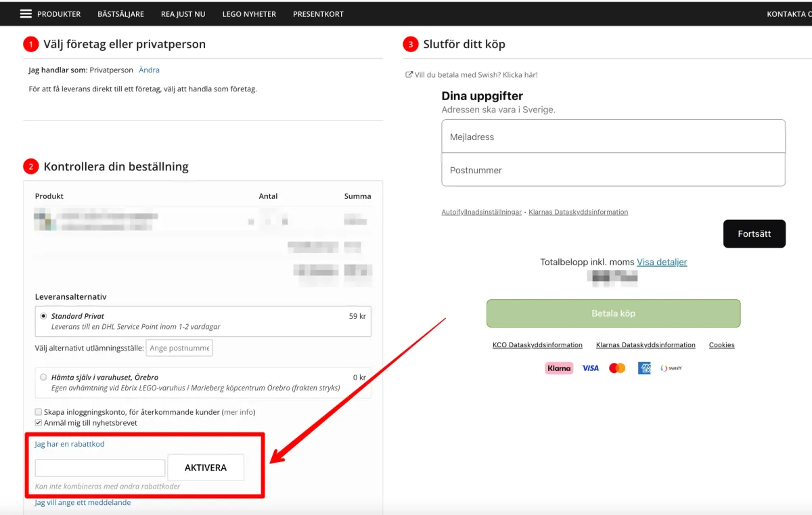
Task: Check Skapa inloggningskonto for returning customers
Action: 39,412
